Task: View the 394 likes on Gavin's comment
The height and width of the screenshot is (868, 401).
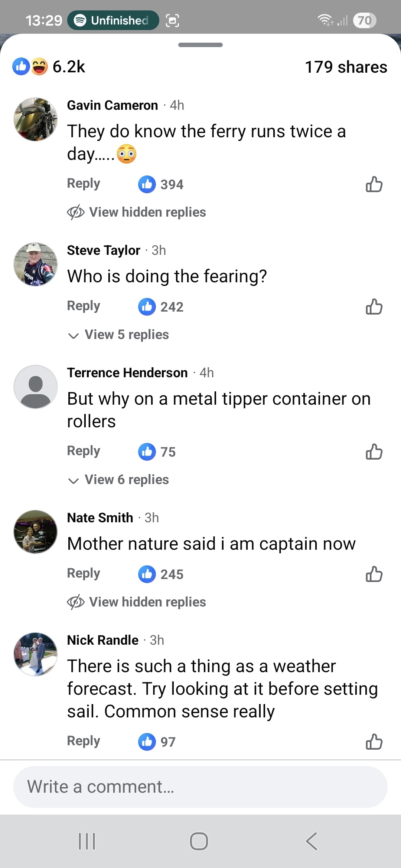Action: [x=161, y=184]
